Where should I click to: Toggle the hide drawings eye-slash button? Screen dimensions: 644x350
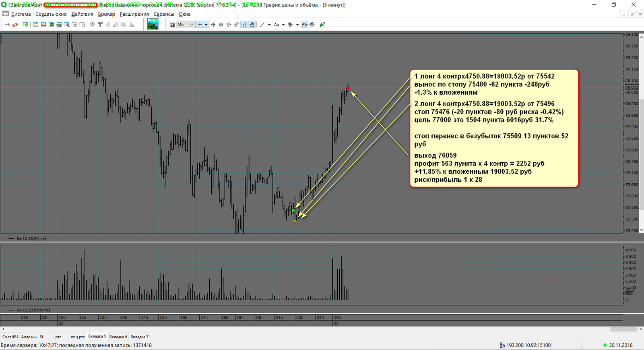pos(305,25)
